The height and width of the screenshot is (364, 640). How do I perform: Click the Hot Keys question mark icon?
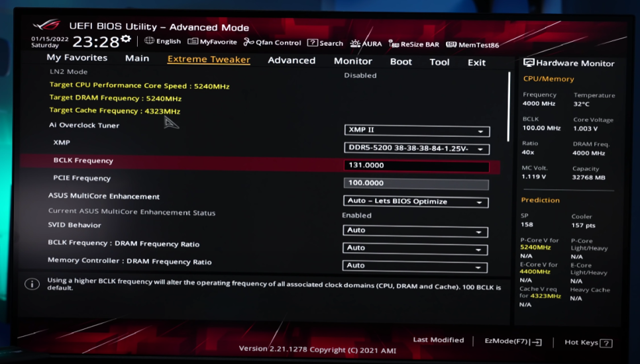coord(606,343)
